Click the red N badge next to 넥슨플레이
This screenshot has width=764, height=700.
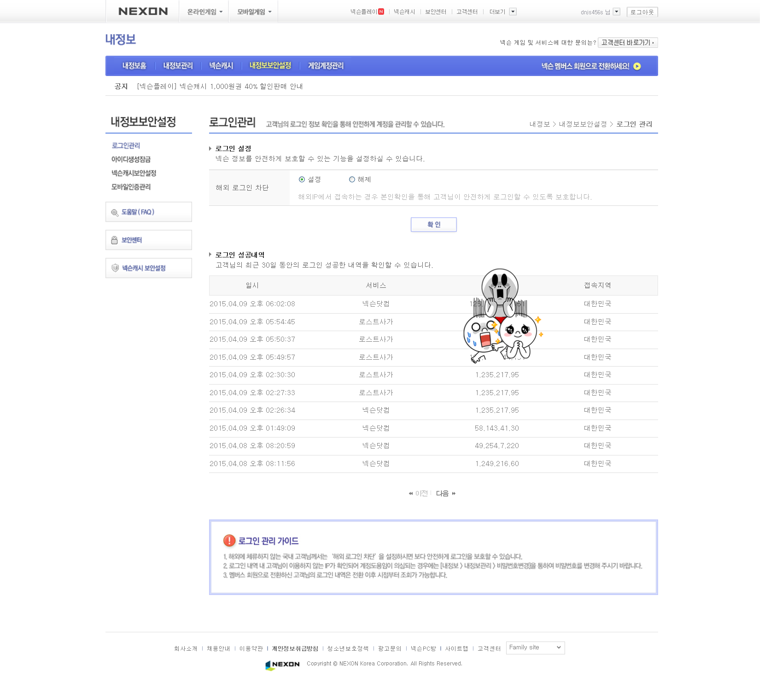[381, 12]
